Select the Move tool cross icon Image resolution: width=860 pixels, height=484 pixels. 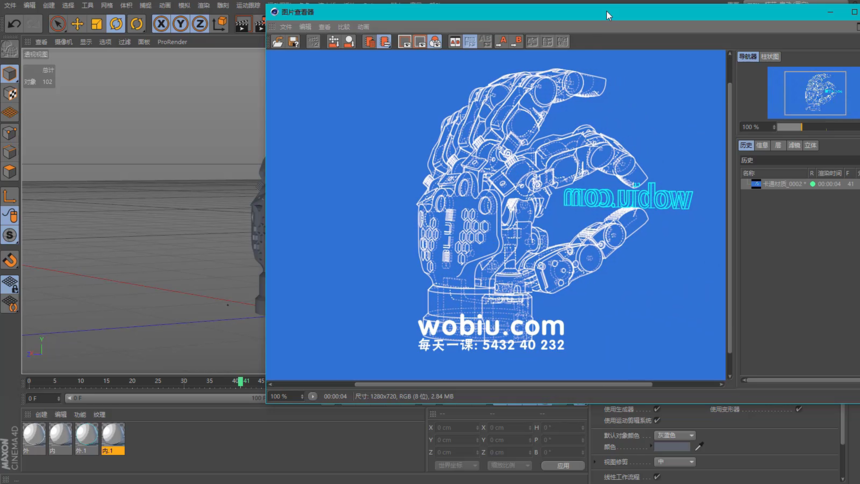[x=77, y=24]
